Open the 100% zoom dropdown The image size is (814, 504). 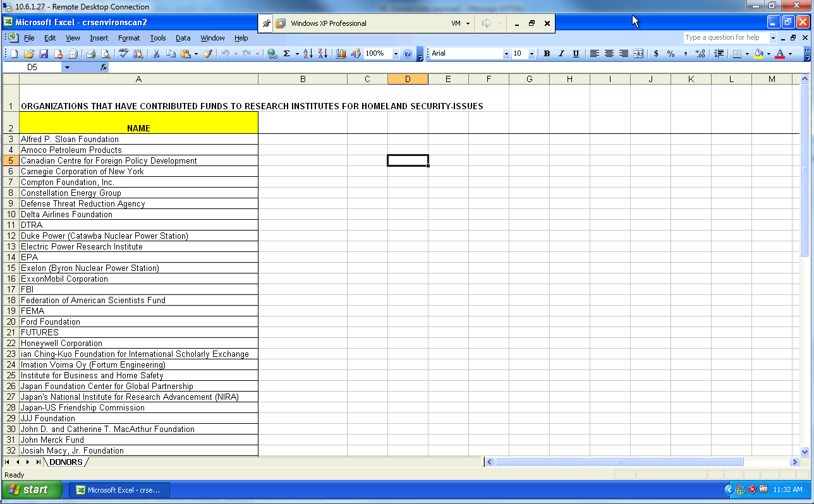(x=396, y=54)
